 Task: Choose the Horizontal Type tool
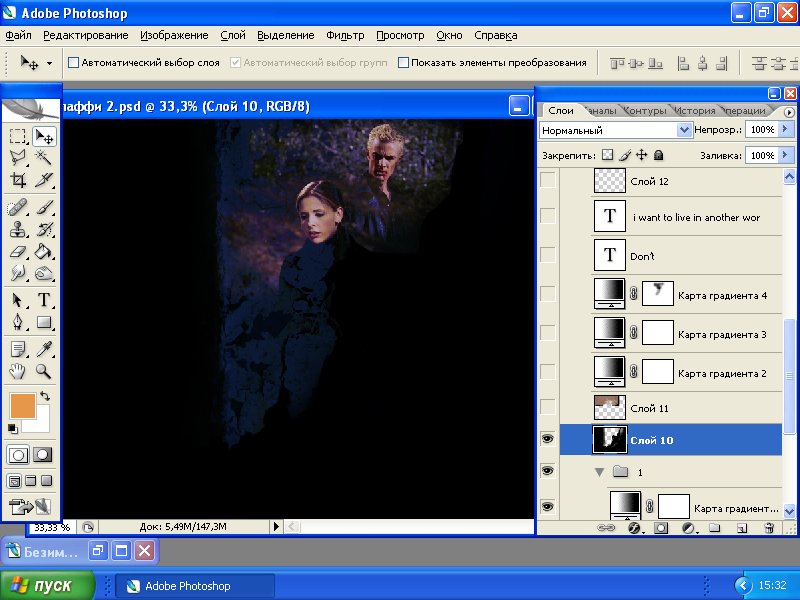pos(44,300)
